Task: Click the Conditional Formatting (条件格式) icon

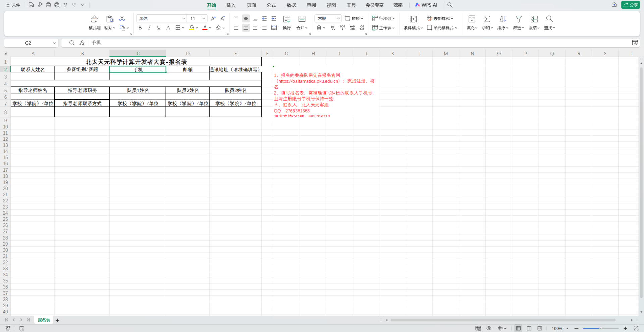Action: click(413, 19)
